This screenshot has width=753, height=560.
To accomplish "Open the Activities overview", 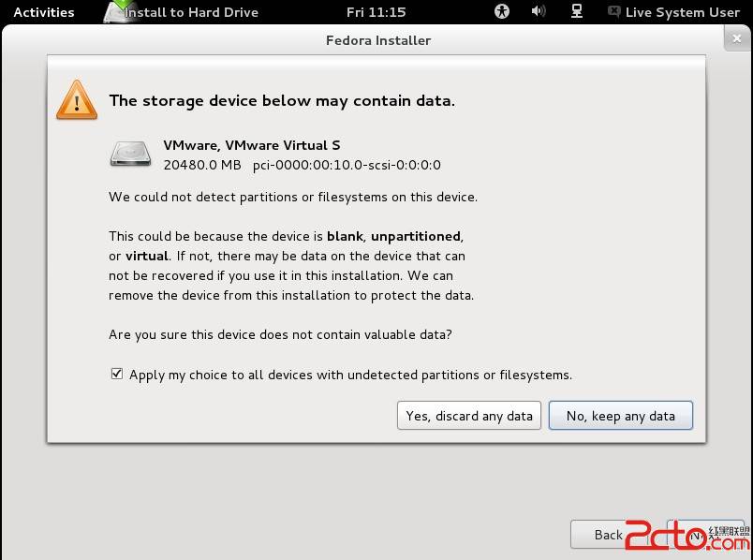I will click(x=44, y=12).
